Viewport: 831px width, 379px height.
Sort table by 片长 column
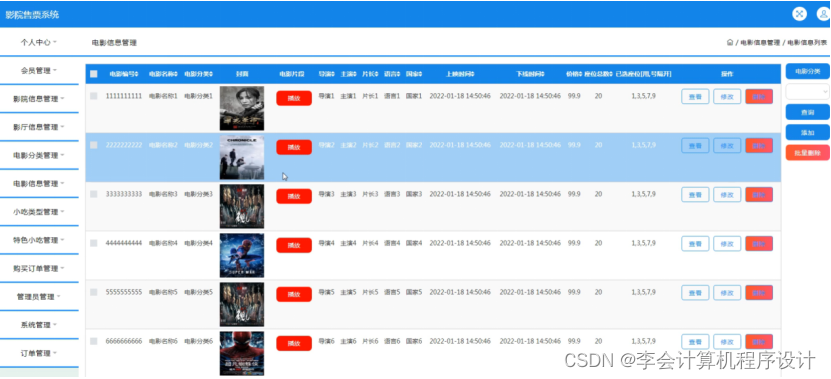tap(369, 74)
